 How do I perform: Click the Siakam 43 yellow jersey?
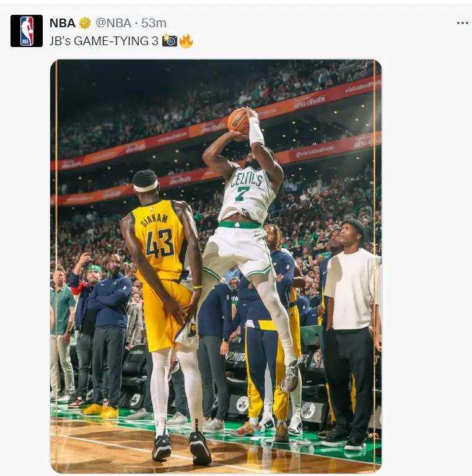point(159,240)
